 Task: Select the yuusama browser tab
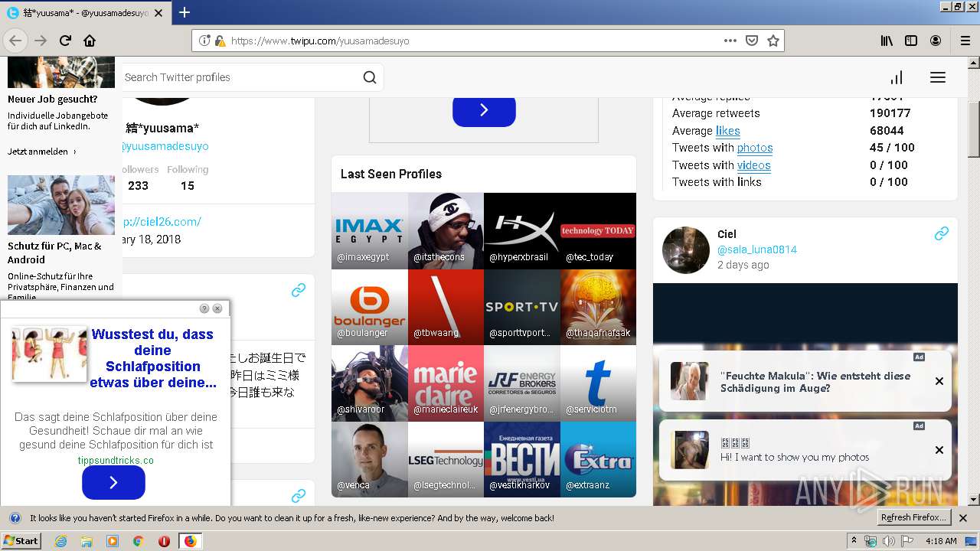(x=84, y=12)
